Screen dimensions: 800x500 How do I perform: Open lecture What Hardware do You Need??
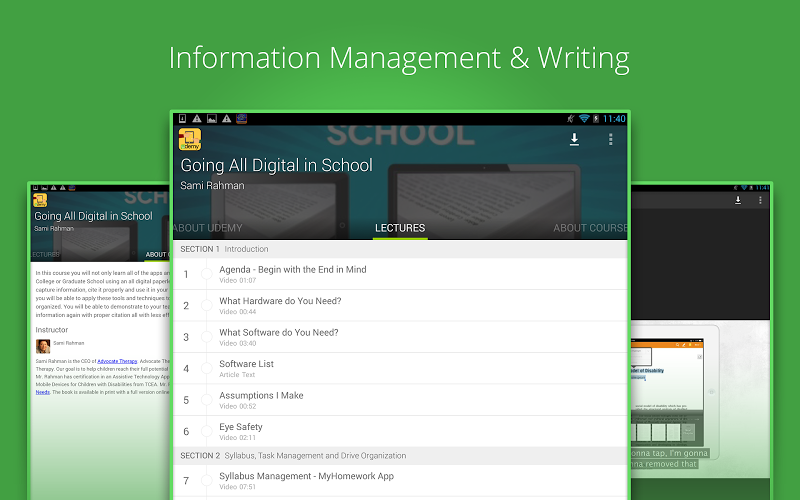tap(400, 306)
